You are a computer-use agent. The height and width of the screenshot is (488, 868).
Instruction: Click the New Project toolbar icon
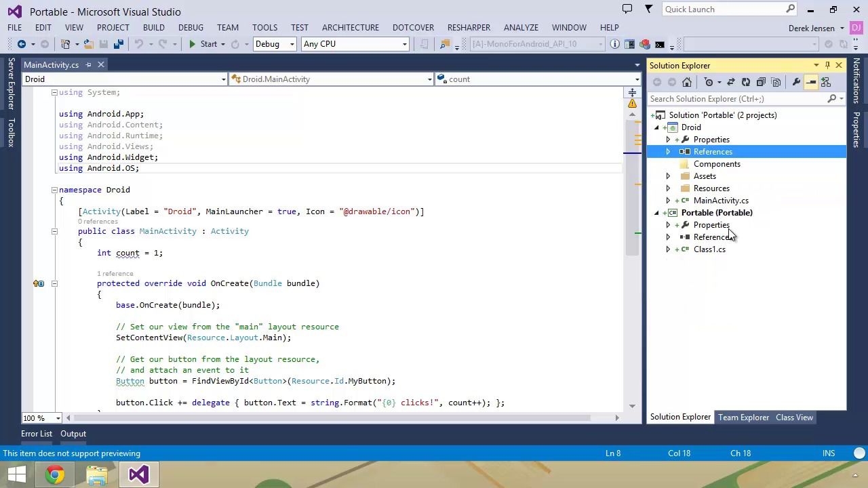(66, 44)
